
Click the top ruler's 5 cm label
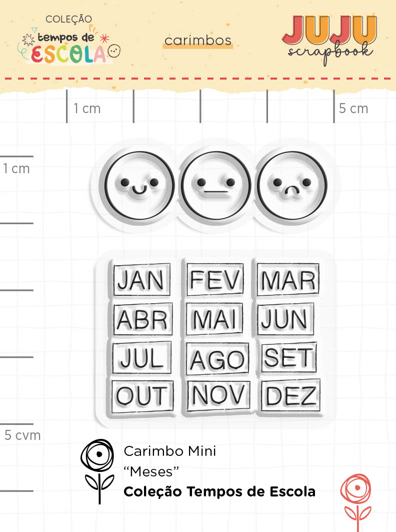pos(353,108)
